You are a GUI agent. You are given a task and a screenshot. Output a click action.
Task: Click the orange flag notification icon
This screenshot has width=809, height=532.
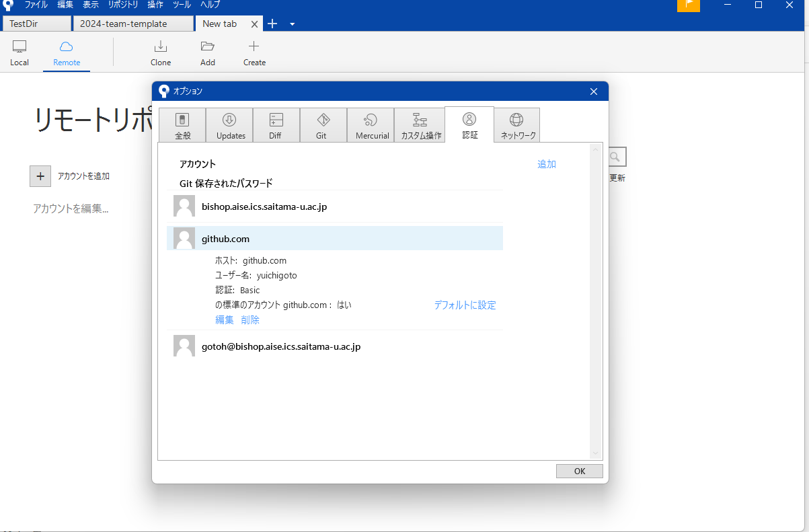tap(689, 5)
